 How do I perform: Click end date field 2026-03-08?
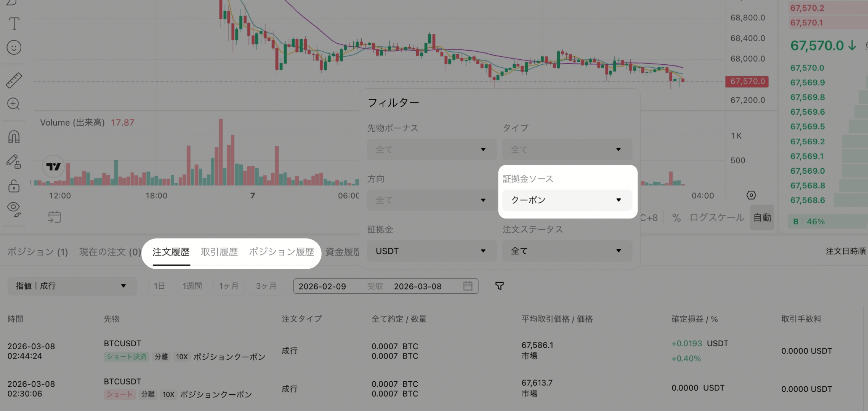418,287
